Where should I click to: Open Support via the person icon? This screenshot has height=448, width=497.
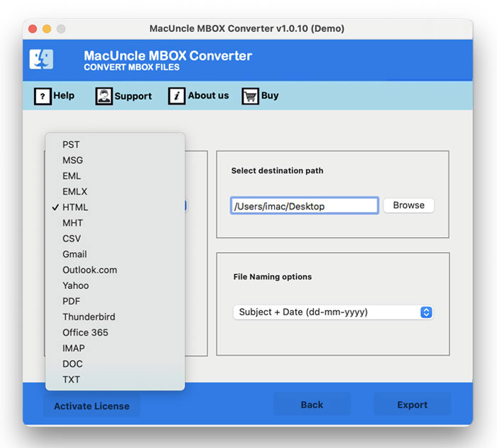tap(104, 96)
